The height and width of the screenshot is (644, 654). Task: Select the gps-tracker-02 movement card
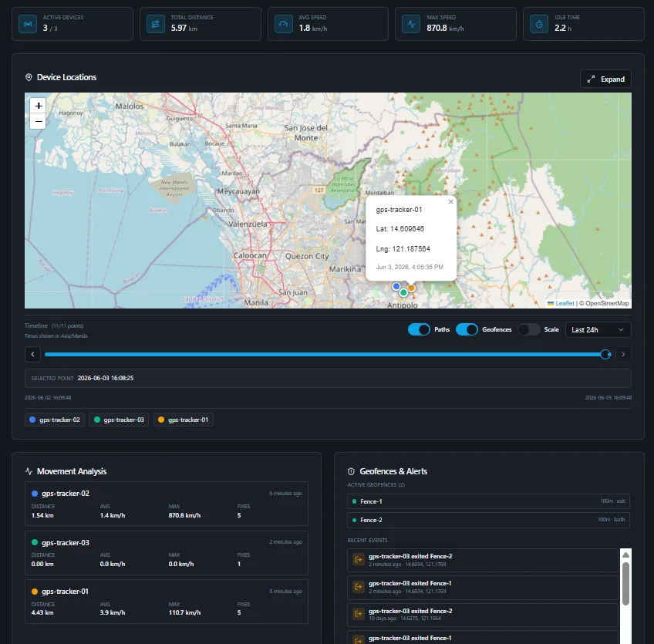click(x=167, y=504)
